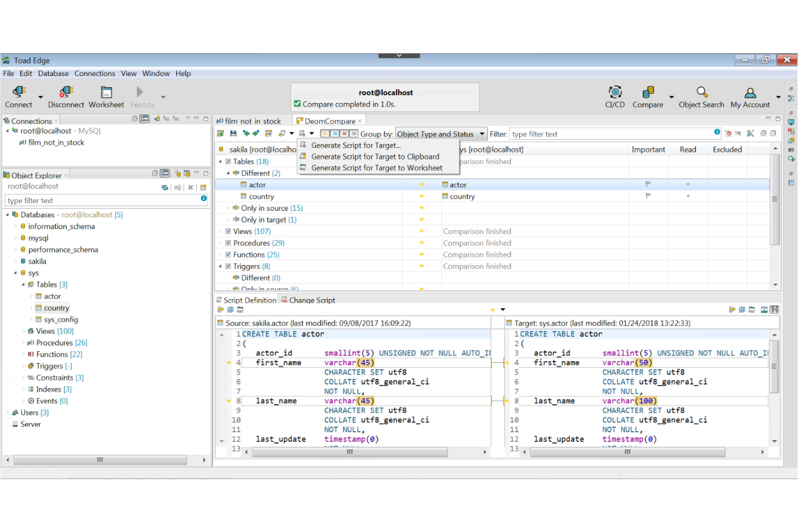Uncheck the Procedures comparison checkbox
The height and width of the screenshot is (532, 798).
point(228,243)
